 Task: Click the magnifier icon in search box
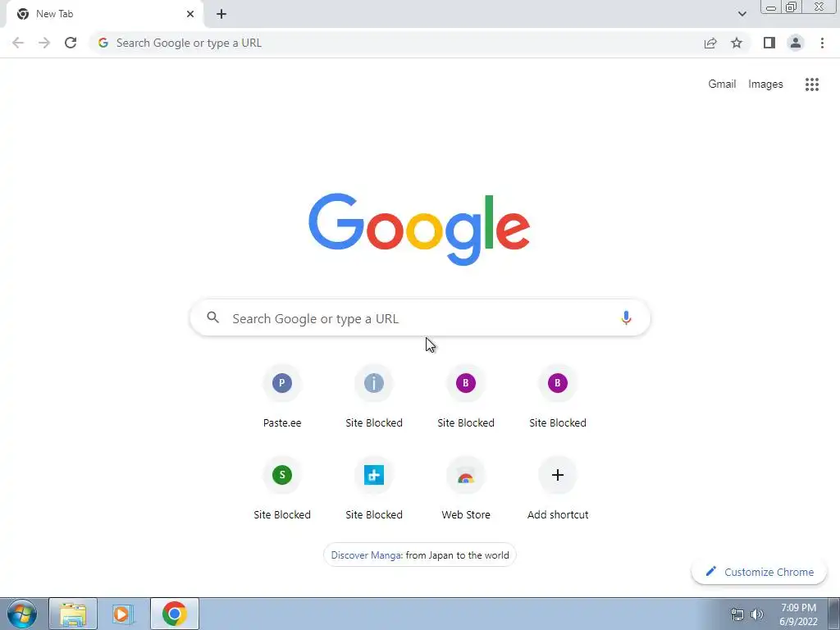pos(212,317)
